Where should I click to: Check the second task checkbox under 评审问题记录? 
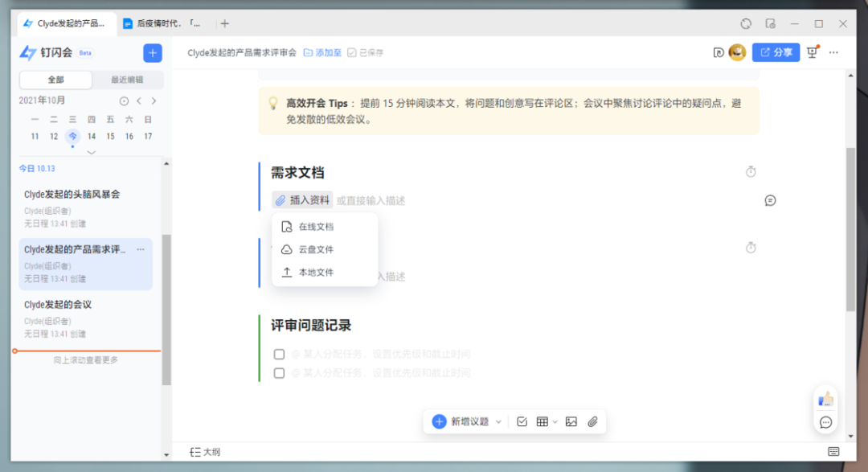pyautogui.click(x=279, y=373)
